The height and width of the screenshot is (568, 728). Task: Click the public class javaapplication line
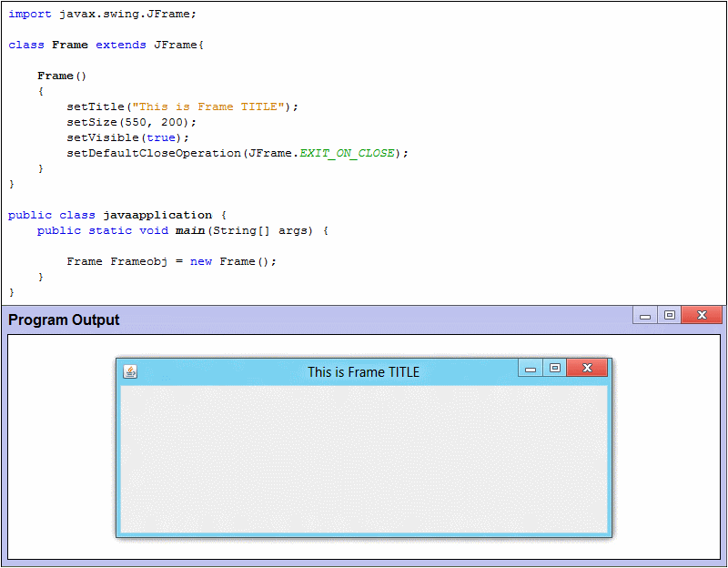117,215
